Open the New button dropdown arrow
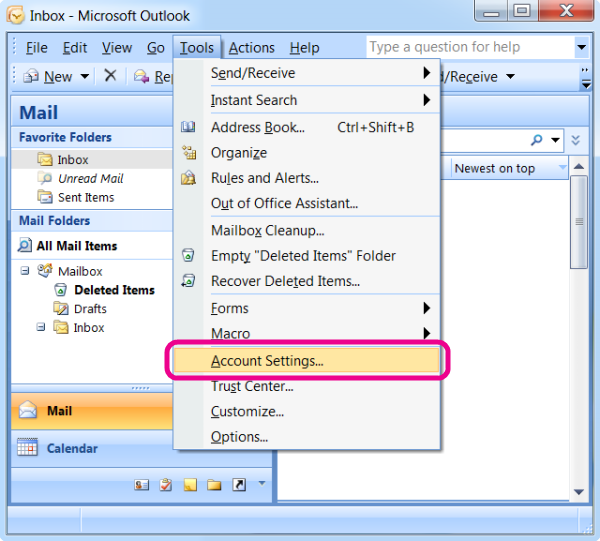Screen dimensions: 600x541 pos(85,77)
